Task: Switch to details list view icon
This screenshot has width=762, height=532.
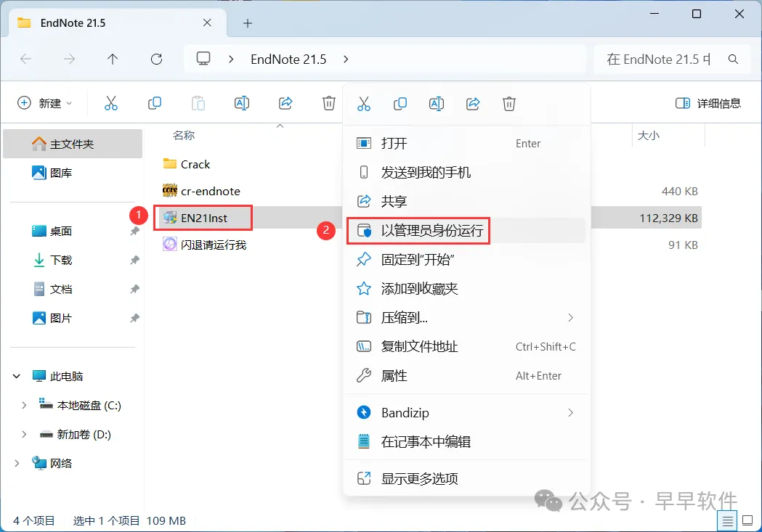Action: (727, 521)
